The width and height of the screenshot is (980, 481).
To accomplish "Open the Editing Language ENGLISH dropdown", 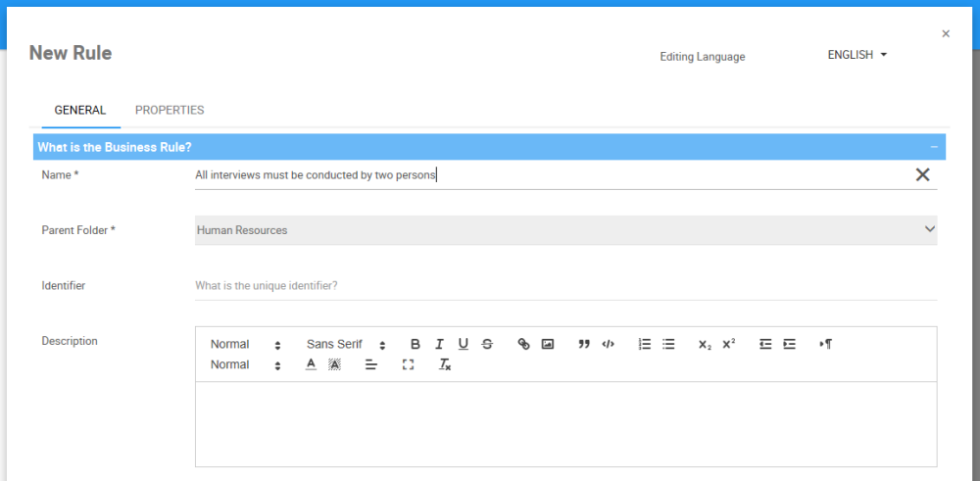I will [x=857, y=55].
